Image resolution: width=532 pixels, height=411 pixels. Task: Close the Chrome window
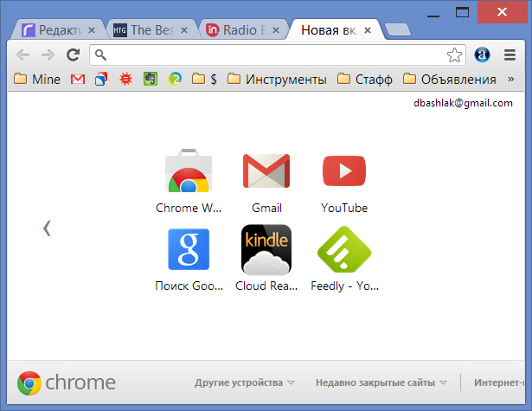pos(503,12)
